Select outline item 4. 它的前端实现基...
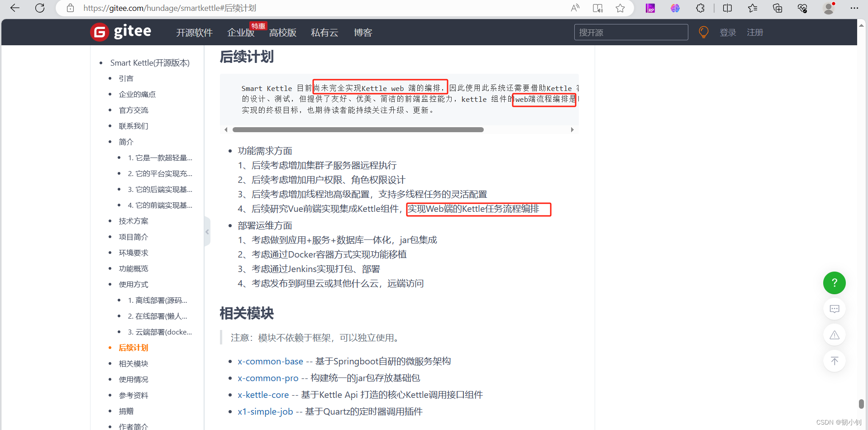The image size is (868, 430). (160, 205)
